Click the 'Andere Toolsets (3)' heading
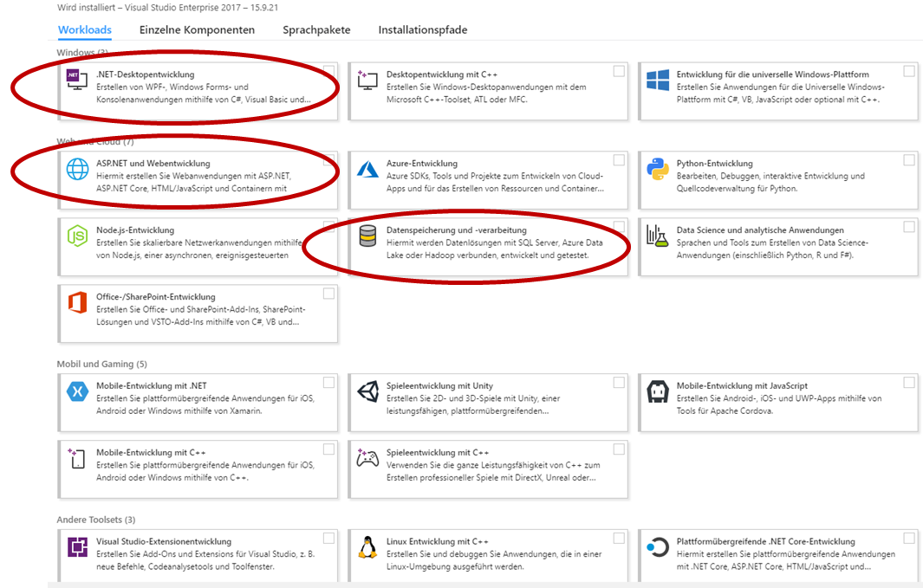 [x=96, y=520]
